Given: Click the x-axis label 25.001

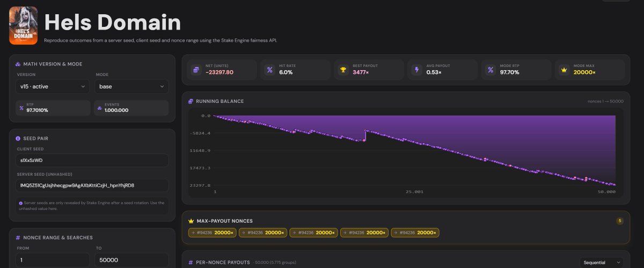Looking at the screenshot, I should coord(414,191).
